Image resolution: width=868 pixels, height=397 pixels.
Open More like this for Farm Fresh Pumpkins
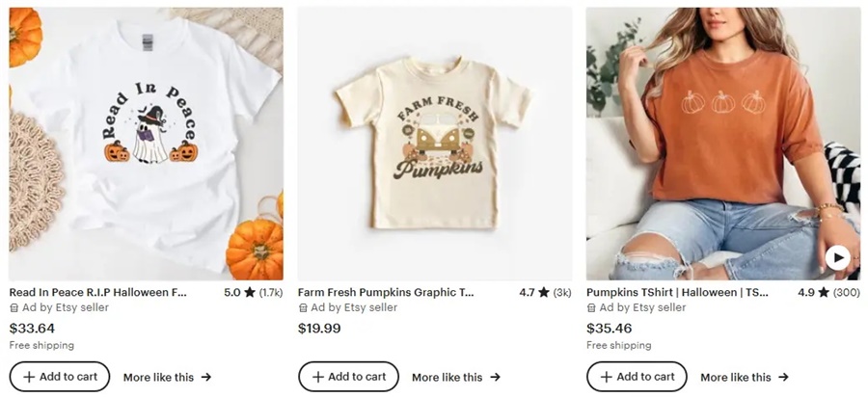[x=455, y=378]
